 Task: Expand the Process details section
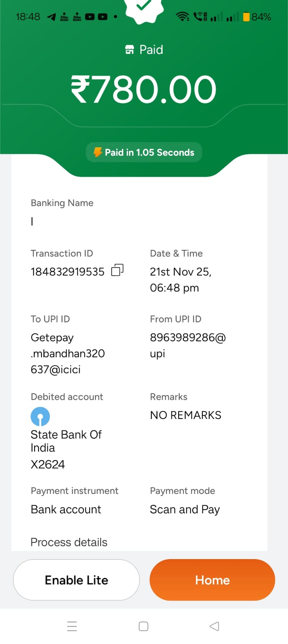[x=69, y=542]
